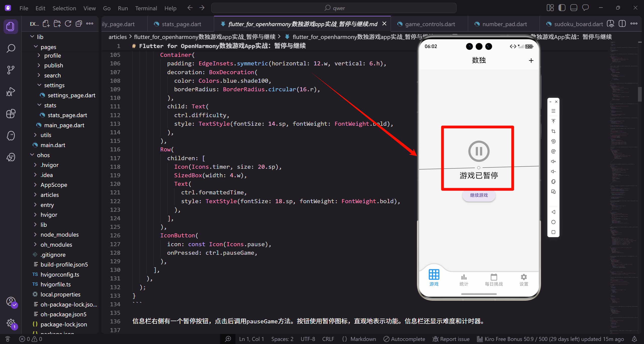
Task: Click the UTF-8 encoding indicator
Action: coord(308,339)
